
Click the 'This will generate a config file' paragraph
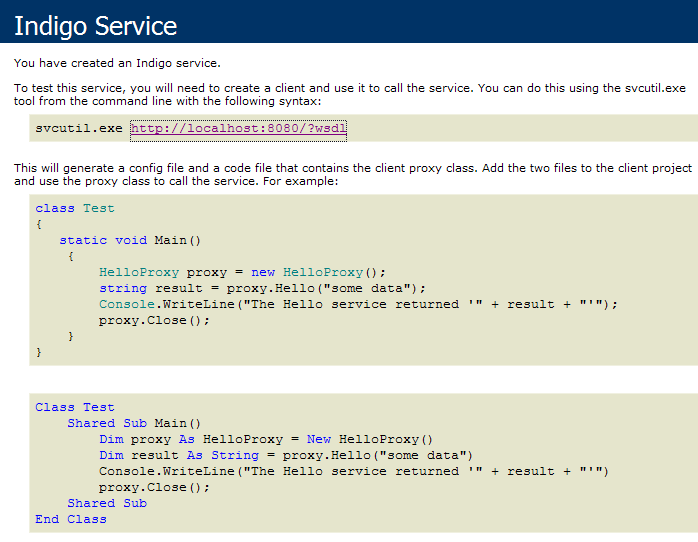click(x=352, y=175)
